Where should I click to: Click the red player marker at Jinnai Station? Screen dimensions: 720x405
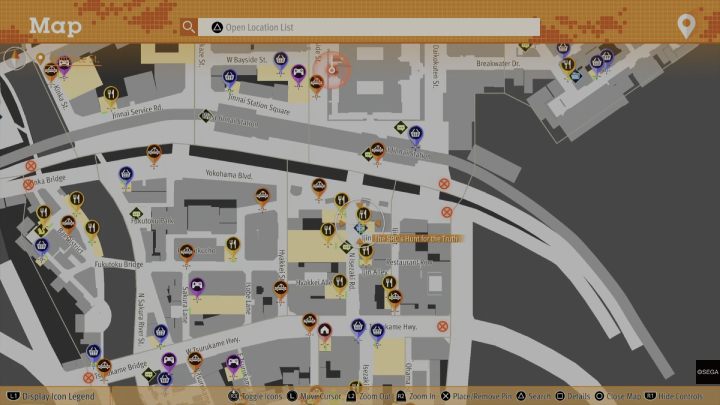click(337, 68)
